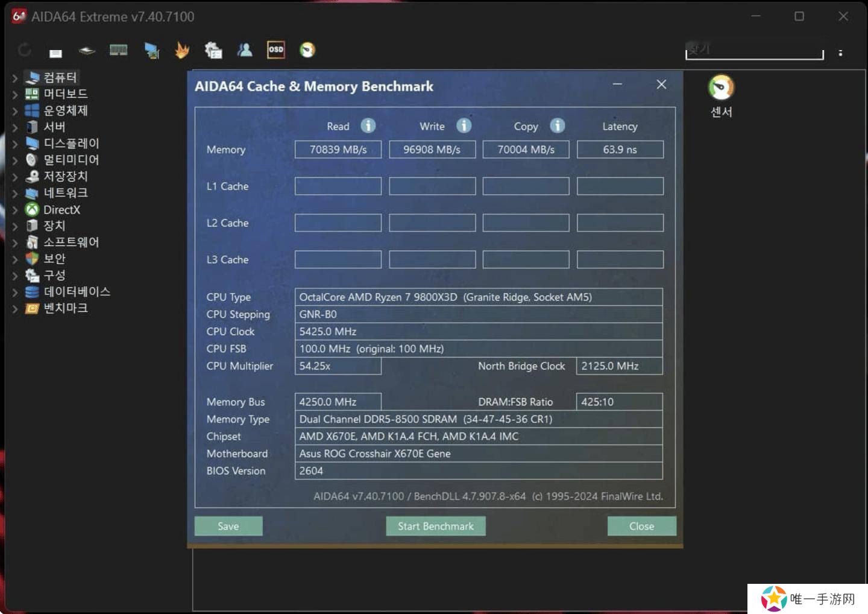
Task: Expand the 장치 tree node
Action: point(15,226)
